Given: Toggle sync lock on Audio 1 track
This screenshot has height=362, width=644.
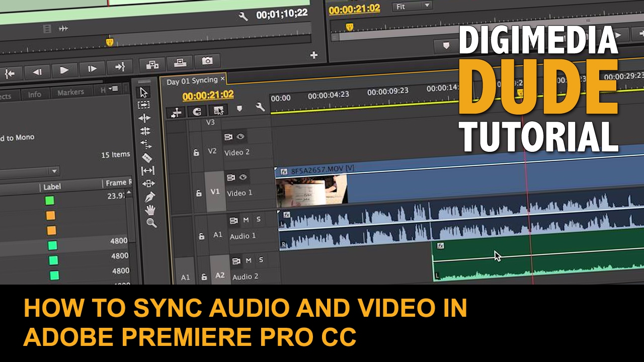Looking at the screenshot, I should (233, 220).
